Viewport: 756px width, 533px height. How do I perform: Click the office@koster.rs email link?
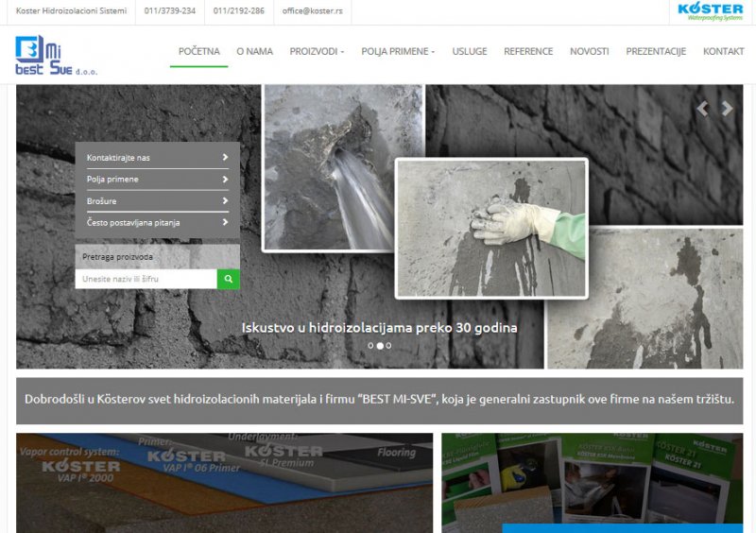tap(312, 11)
